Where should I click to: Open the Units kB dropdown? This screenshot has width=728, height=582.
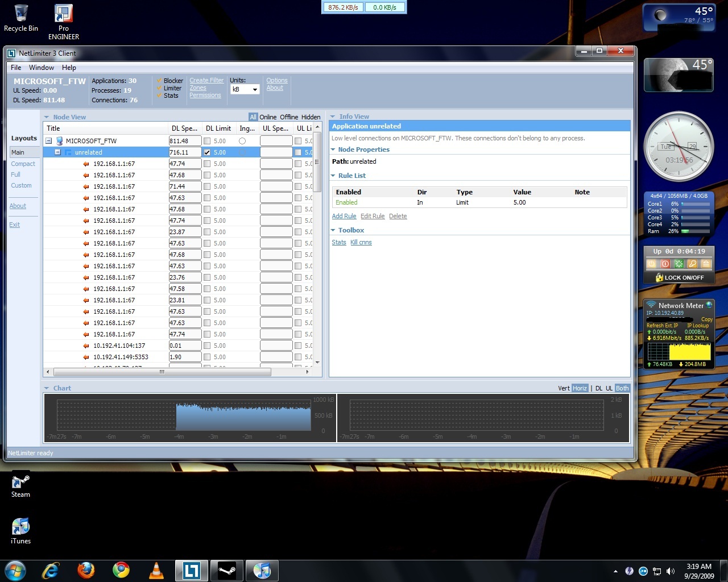pos(244,89)
